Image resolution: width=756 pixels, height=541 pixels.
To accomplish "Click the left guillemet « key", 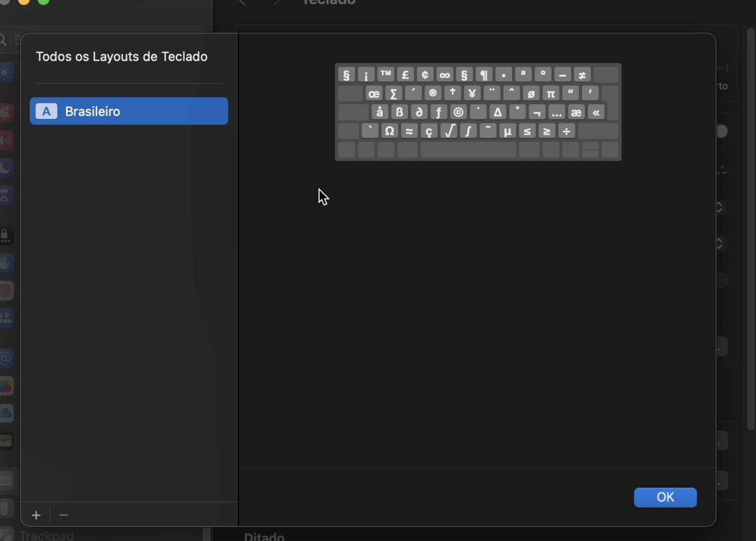I will click(596, 112).
